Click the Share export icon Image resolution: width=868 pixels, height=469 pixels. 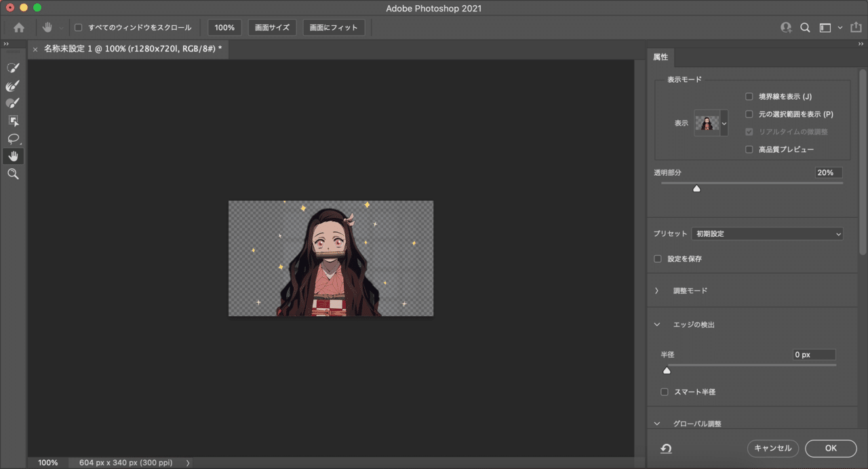tap(855, 28)
